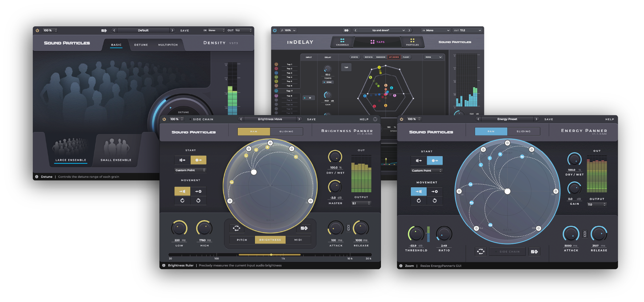The width and height of the screenshot is (644, 302).
Task: Click next preset arrow in Energy Panner
Action: click(x=537, y=119)
